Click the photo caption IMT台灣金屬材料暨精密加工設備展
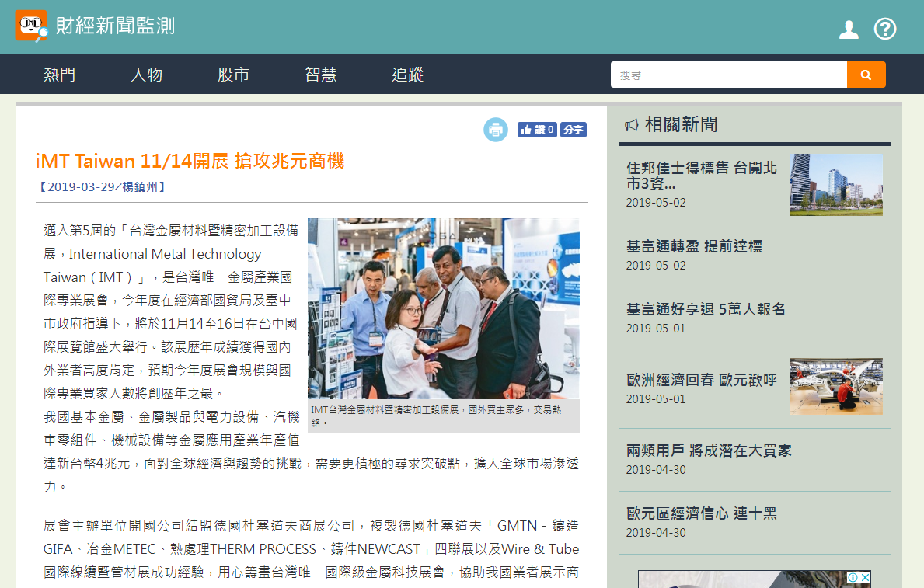Viewport: 924px width, 588px height. 437,416
